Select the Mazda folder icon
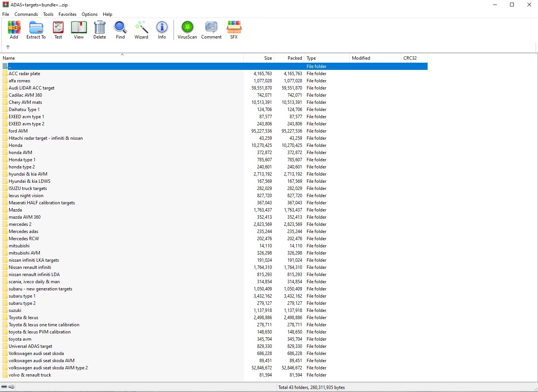This screenshot has height=392, width=538. (5, 210)
